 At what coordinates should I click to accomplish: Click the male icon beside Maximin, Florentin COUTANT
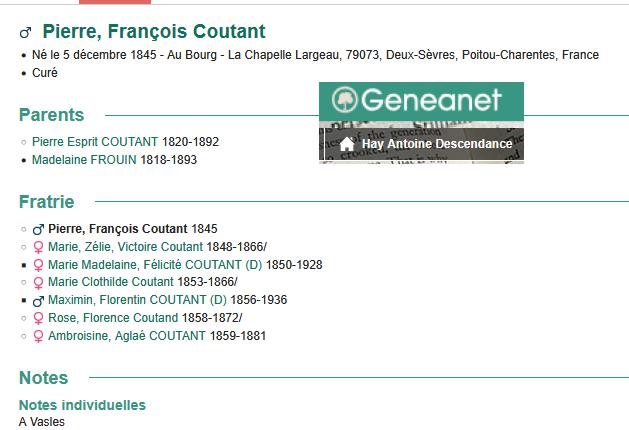click(38, 300)
